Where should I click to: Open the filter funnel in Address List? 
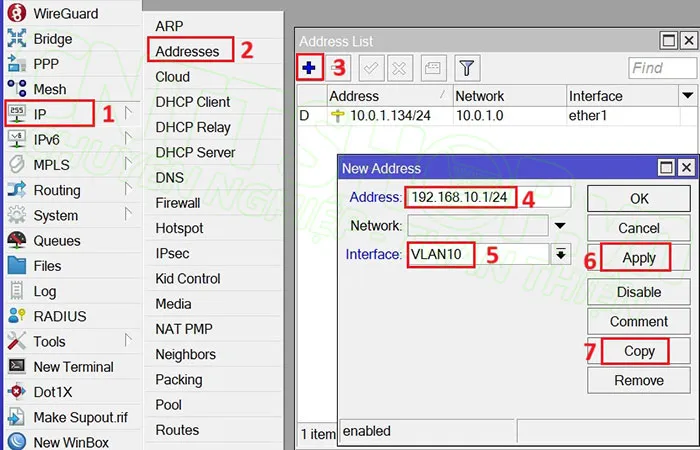tap(467, 68)
